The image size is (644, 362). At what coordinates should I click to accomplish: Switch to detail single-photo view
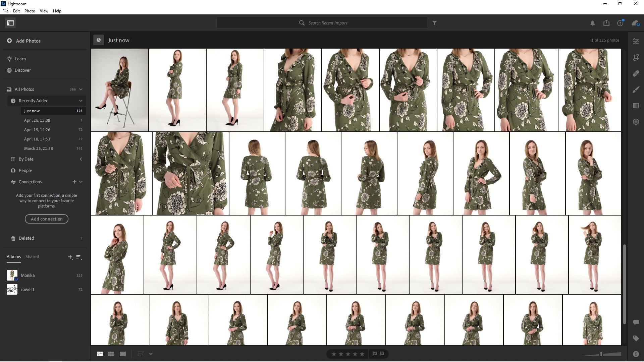pyautogui.click(x=122, y=354)
